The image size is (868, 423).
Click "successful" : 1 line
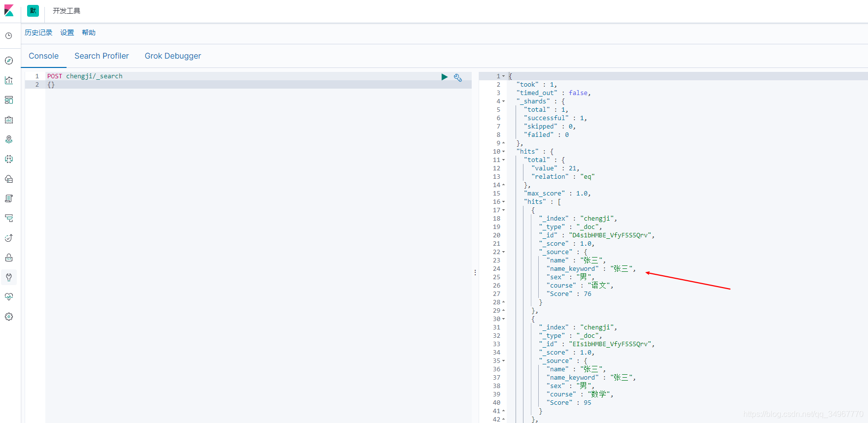[x=556, y=118]
